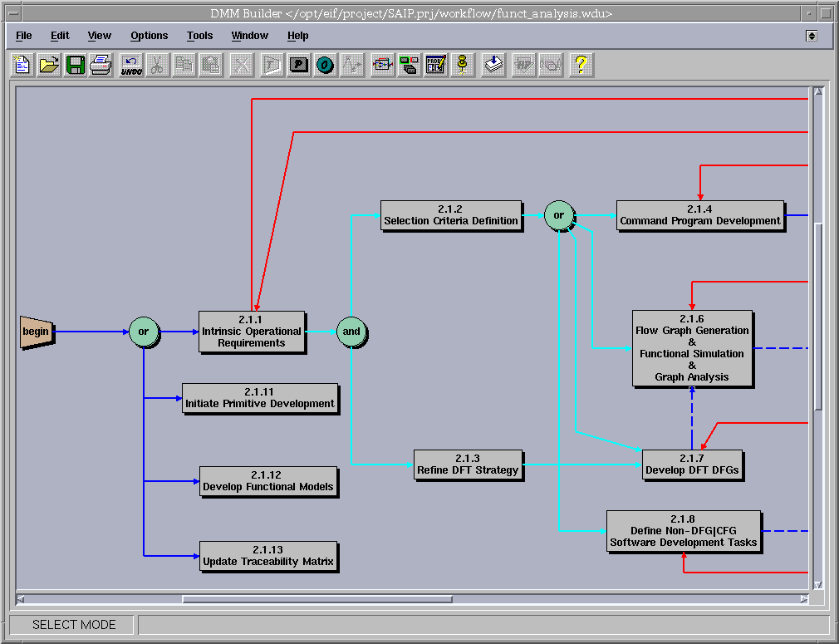
Task: Click the green 'P' process toolbar icon
Action: click(298, 65)
